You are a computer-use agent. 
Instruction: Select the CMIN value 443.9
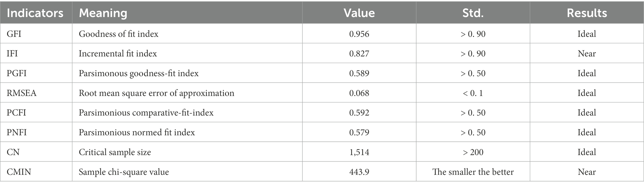click(x=359, y=172)
